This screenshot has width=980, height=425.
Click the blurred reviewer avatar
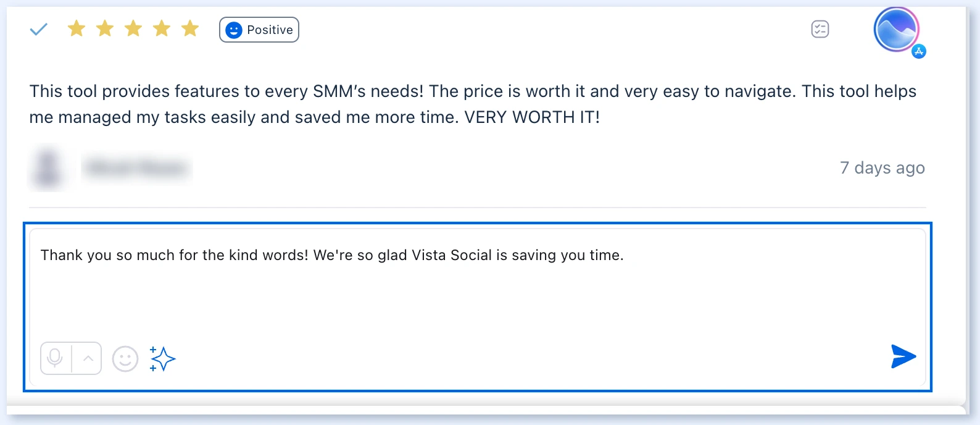tap(48, 167)
